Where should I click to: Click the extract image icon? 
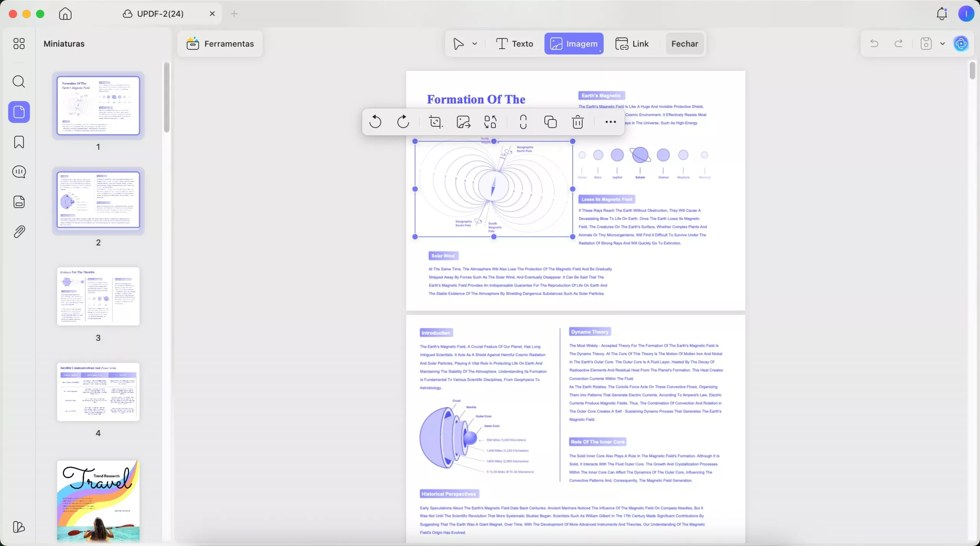tap(463, 122)
